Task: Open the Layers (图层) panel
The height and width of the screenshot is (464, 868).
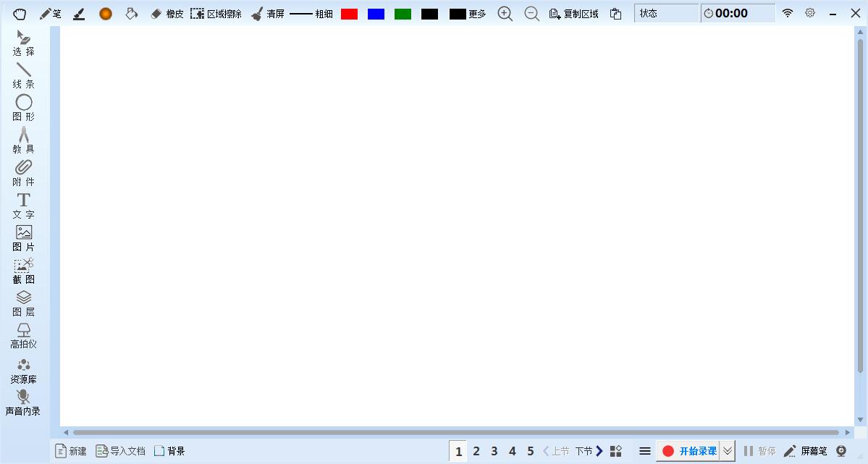Action: (x=24, y=303)
